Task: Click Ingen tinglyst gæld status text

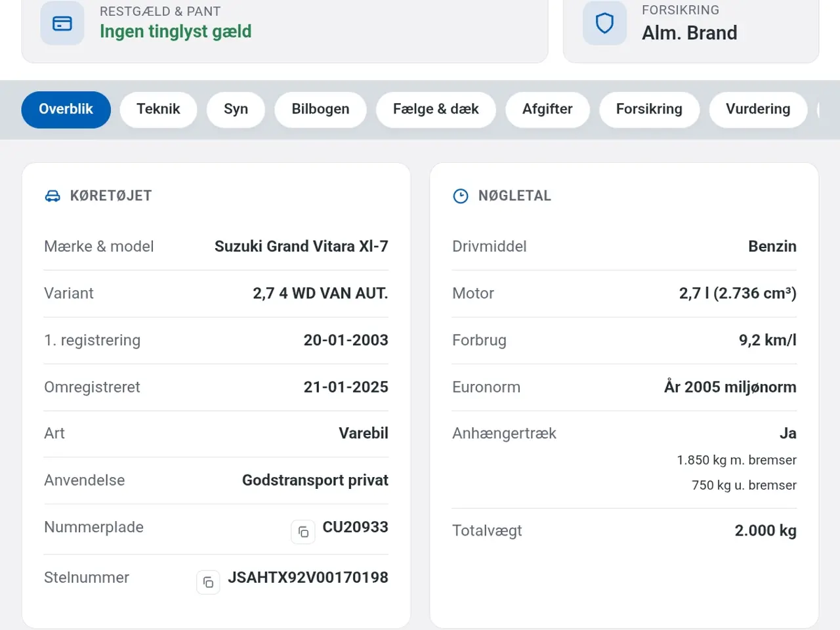Action: [x=176, y=31]
